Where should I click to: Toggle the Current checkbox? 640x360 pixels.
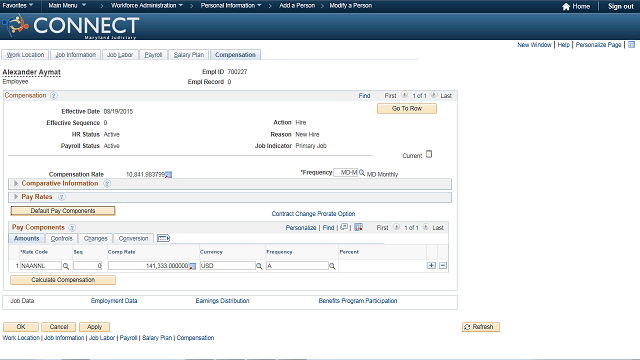429,154
